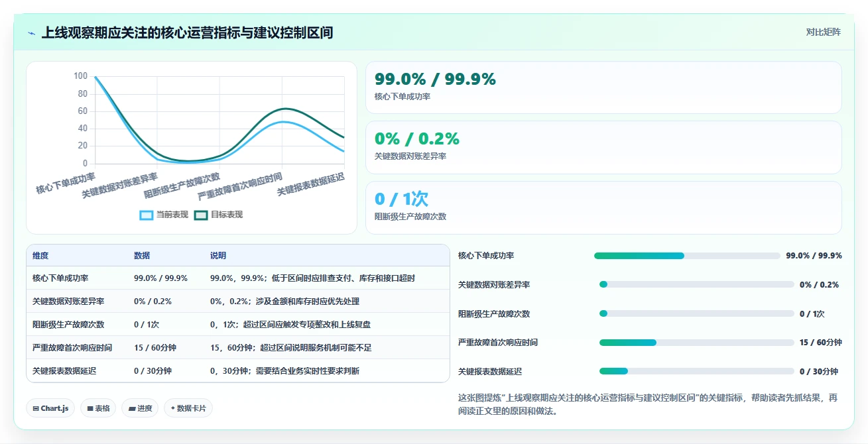The height and width of the screenshot is (444, 868).
Task: Select the 0 / 1次 card value
Action: click(x=401, y=199)
